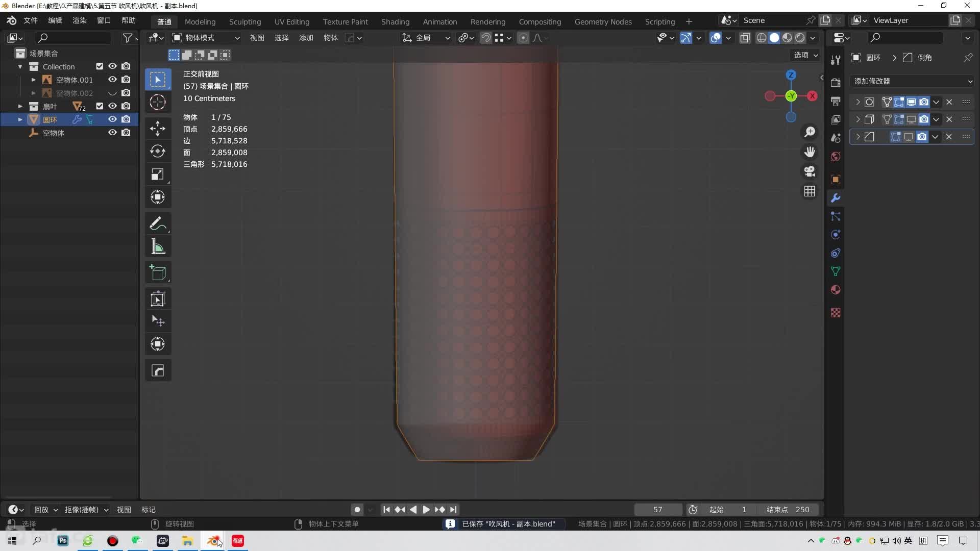
Task: Open the Output properties tab
Action: [x=836, y=101]
